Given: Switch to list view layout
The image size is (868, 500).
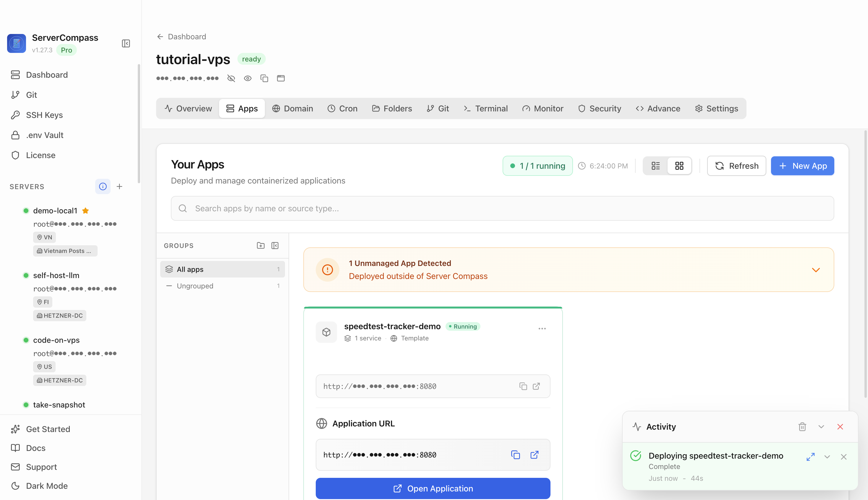Looking at the screenshot, I should click(x=655, y=166).
